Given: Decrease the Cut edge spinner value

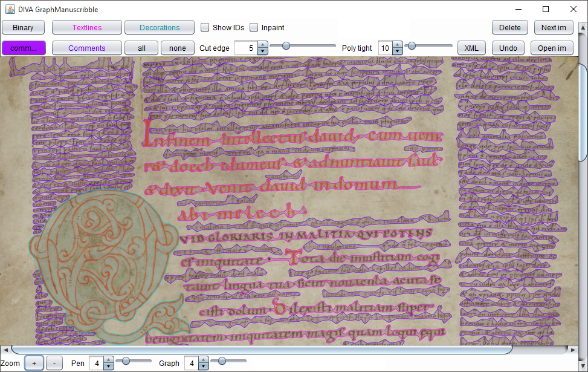Looking at the screenshot, I should pos(263,51).
